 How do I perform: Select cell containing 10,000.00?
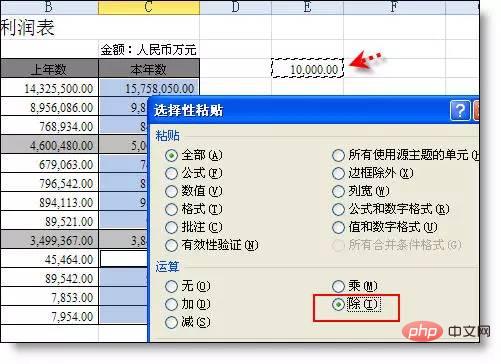coord(307,68)
